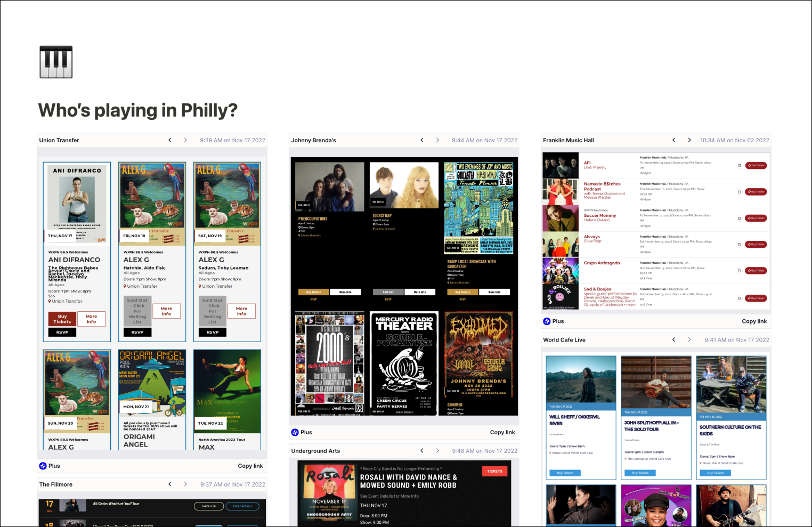
Task: Click the Union Transfer widget title
Action: pyautogui.click(x=59, y=140)
